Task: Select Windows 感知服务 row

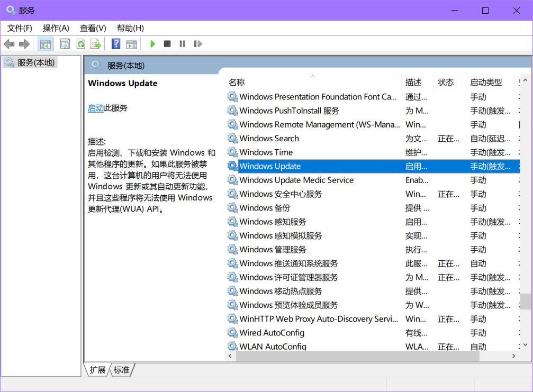Action: 373,222
